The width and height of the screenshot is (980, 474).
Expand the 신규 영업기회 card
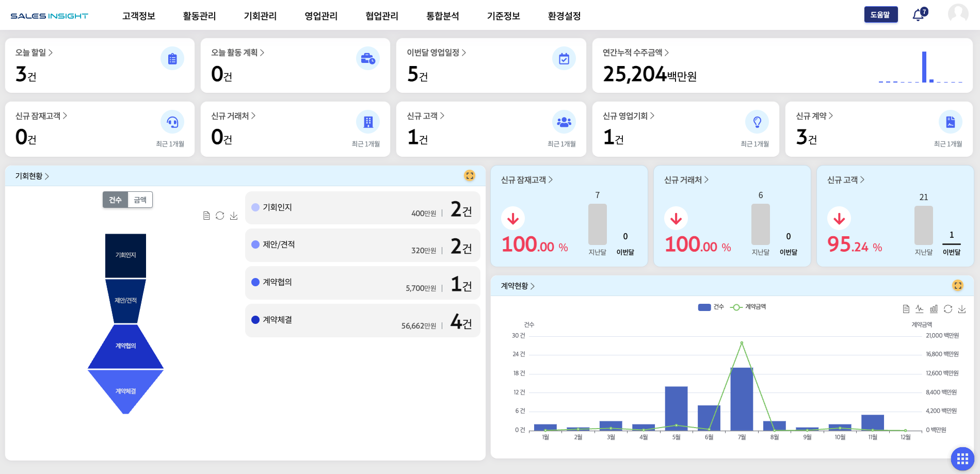pos(628,116)
